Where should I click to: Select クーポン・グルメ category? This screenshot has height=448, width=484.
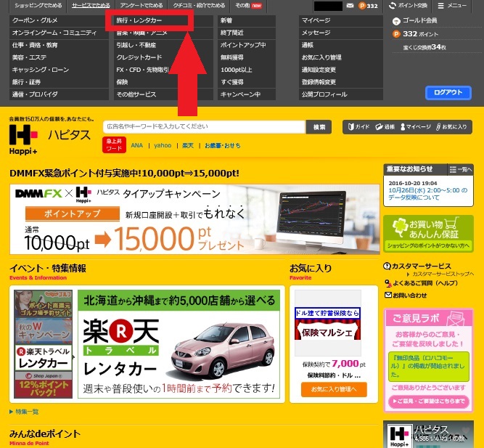(x=59, y=20)
